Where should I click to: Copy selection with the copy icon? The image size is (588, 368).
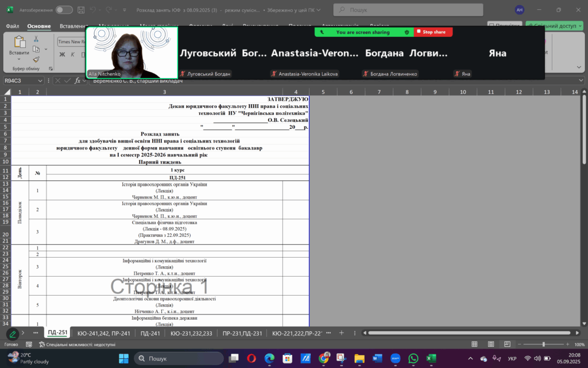36,49
